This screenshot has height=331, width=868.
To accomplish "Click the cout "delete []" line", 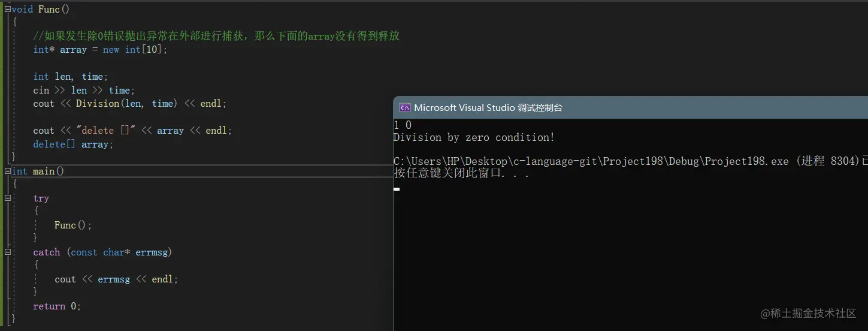I will click(132, 131).
